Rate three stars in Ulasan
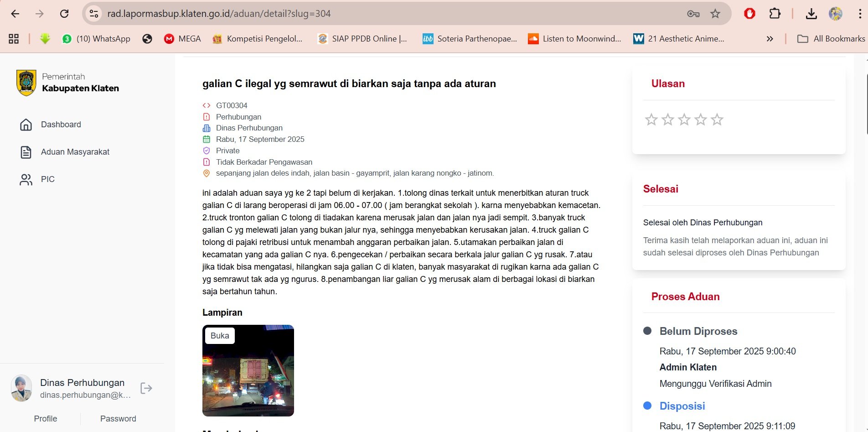Viewport: 868px width, 432px height. pos(684,120)
